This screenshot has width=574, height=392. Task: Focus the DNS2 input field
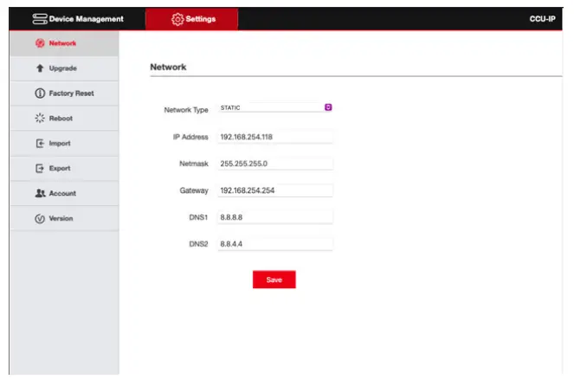click(x=275, y=244)
